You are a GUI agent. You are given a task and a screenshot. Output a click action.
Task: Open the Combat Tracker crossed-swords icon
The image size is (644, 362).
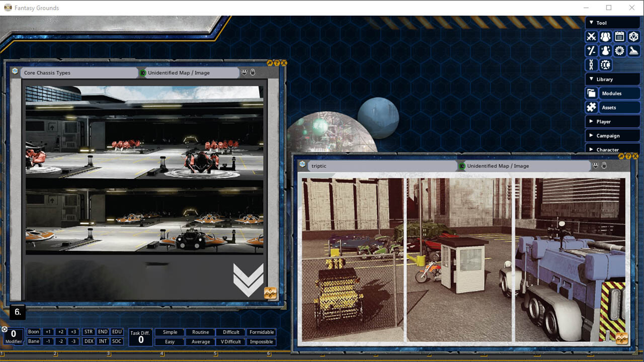(x=591, y=36)
